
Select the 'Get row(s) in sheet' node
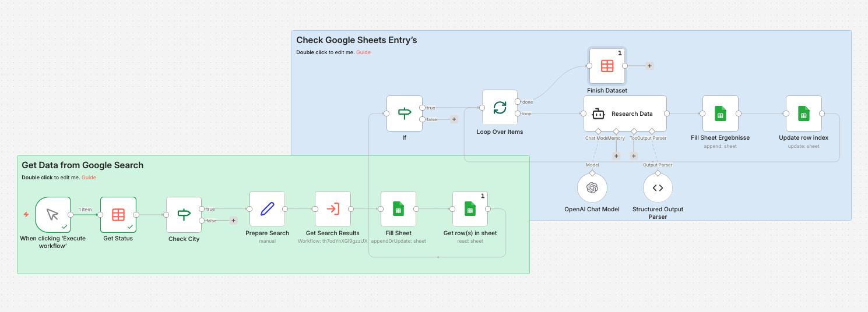470,208
